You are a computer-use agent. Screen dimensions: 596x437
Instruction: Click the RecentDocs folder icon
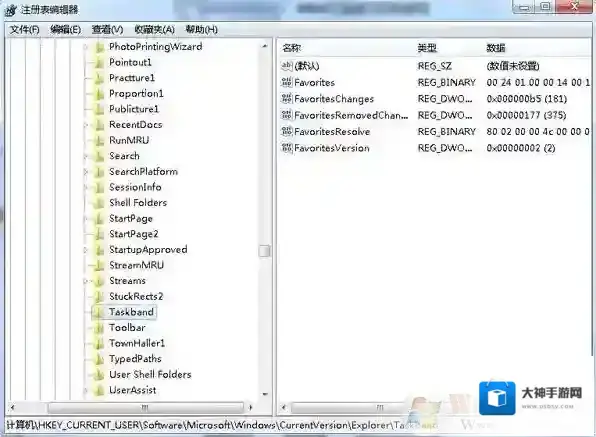(99, 125)
